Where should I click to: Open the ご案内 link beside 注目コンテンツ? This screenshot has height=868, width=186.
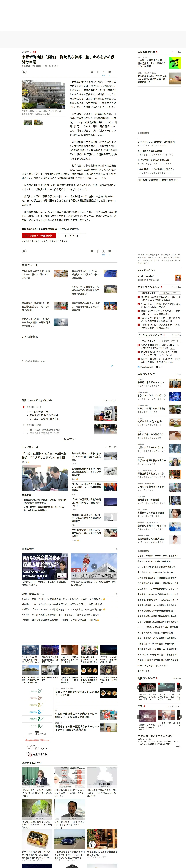coord(178,374)
